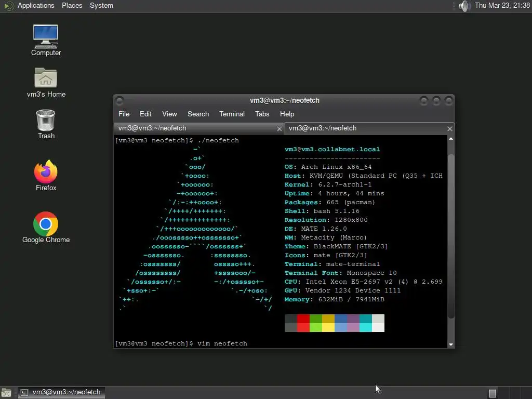532x399 pixels.
Task: Open the terminal Help menu
Action: pos(287,114)
